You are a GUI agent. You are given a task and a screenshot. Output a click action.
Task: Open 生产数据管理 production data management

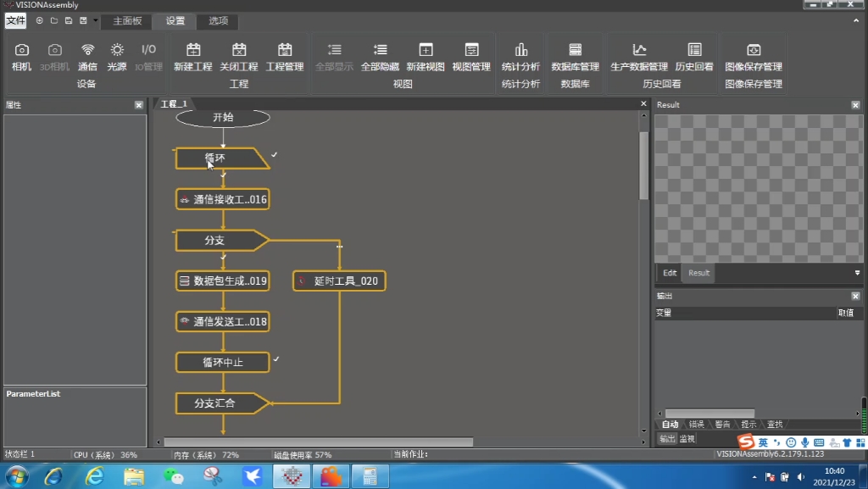coord(639,57)
